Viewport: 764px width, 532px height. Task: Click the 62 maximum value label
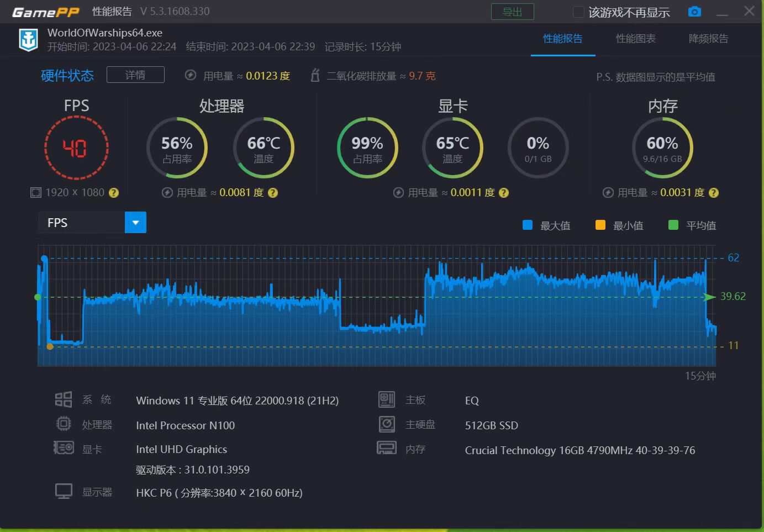pyautogui.click(x=734, y=257)
